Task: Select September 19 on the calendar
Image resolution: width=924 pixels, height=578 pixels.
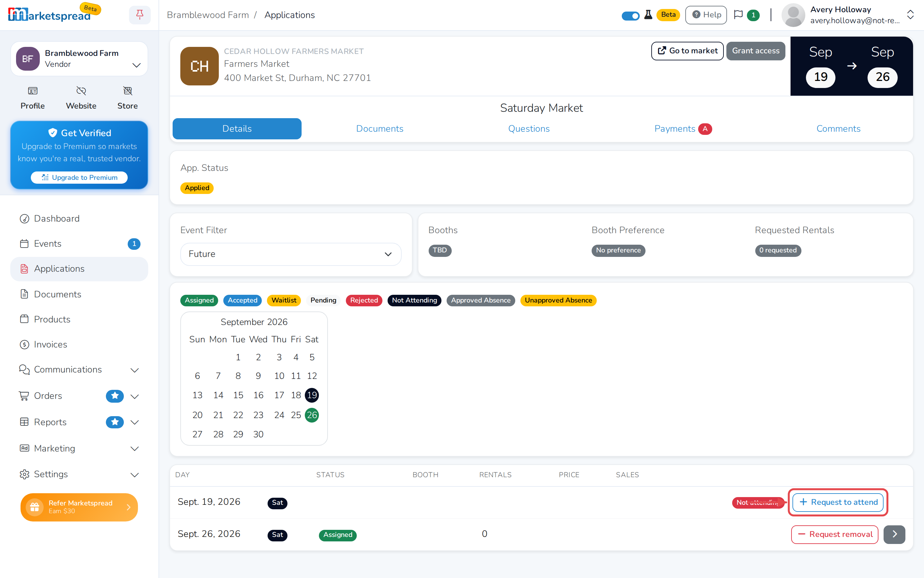Action: pyautogui.click(x=312, y=395)
